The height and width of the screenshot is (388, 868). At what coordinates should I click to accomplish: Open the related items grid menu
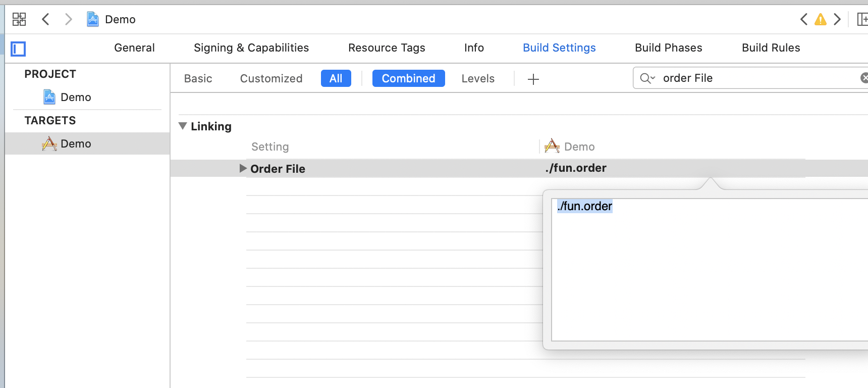click(19, 19)
